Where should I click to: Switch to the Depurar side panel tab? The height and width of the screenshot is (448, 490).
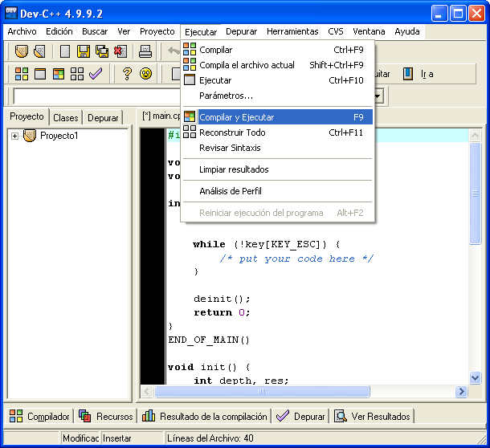coord(103,118)
